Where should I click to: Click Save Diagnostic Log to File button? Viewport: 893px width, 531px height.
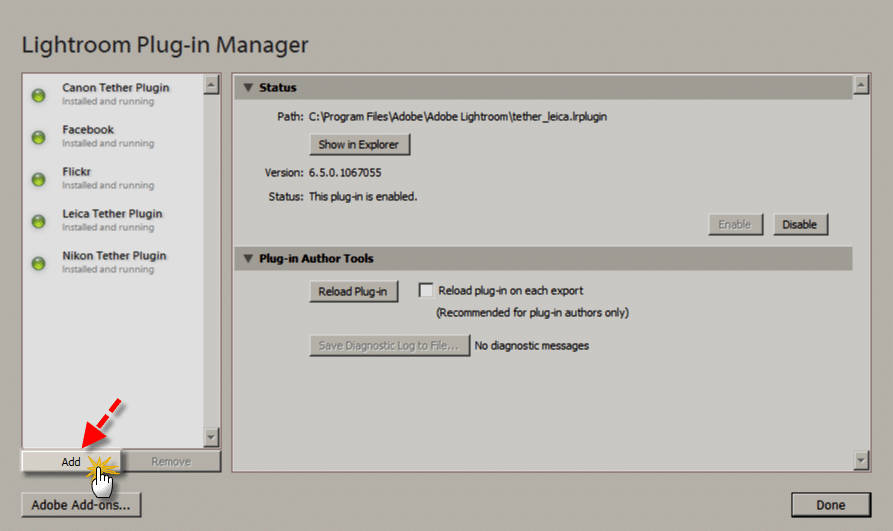point(390,346)
